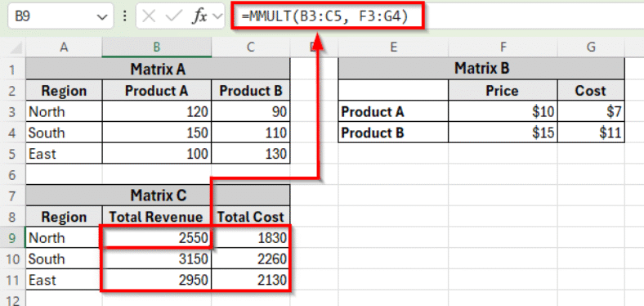Screen dimensions: 644x306
Task: Click the 'Region' header in row 8
Action: pyautogui.click(x=64, y=217)
